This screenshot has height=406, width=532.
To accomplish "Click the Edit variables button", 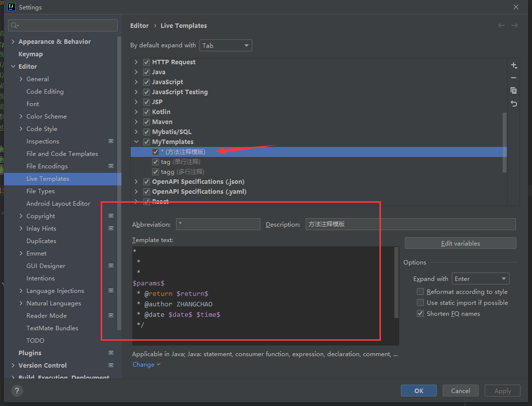I will point(460,243).
